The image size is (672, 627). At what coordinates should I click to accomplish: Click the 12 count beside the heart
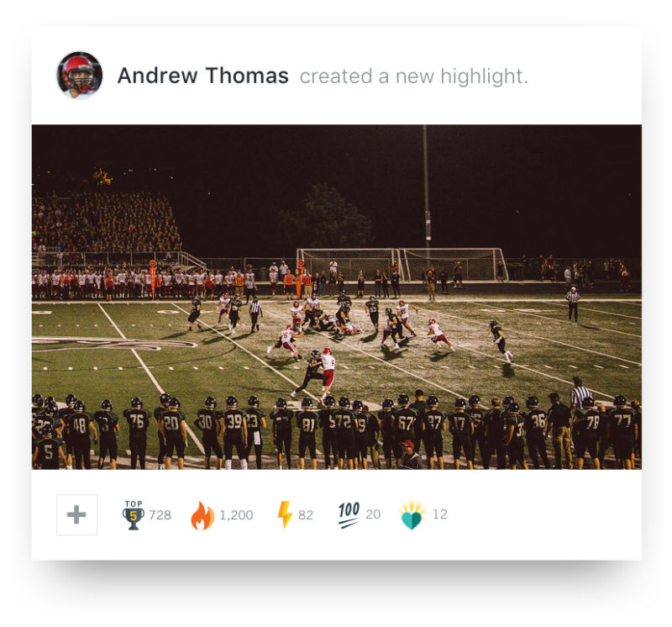point(440,514)
